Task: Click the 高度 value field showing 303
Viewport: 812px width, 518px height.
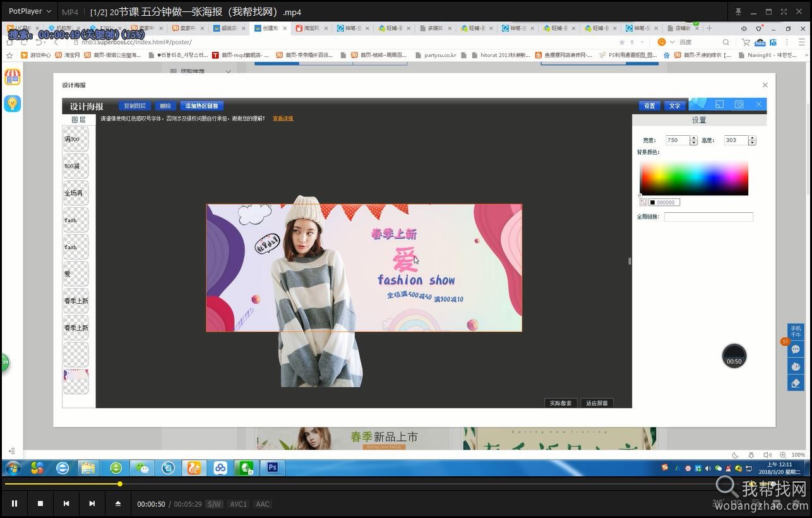Action: click(736, 140)
